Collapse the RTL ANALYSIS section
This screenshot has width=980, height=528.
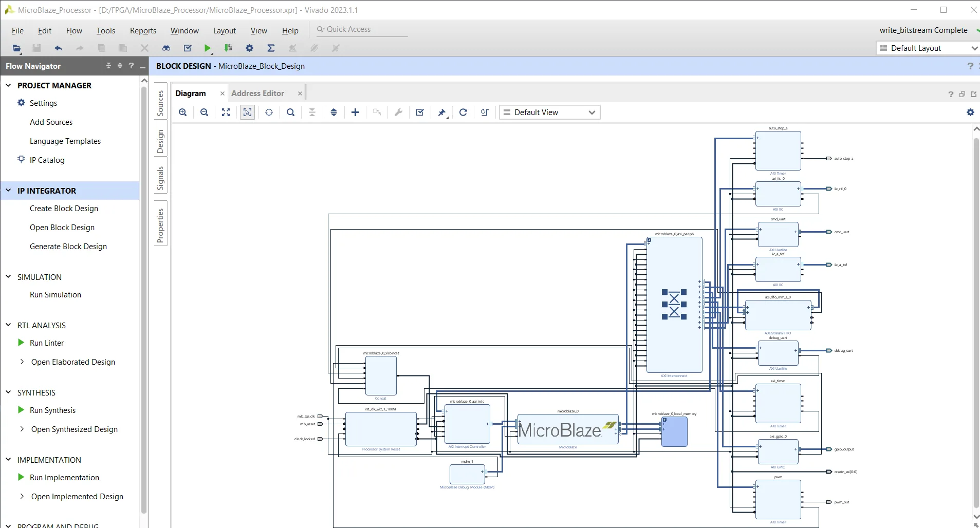[8, 325]
